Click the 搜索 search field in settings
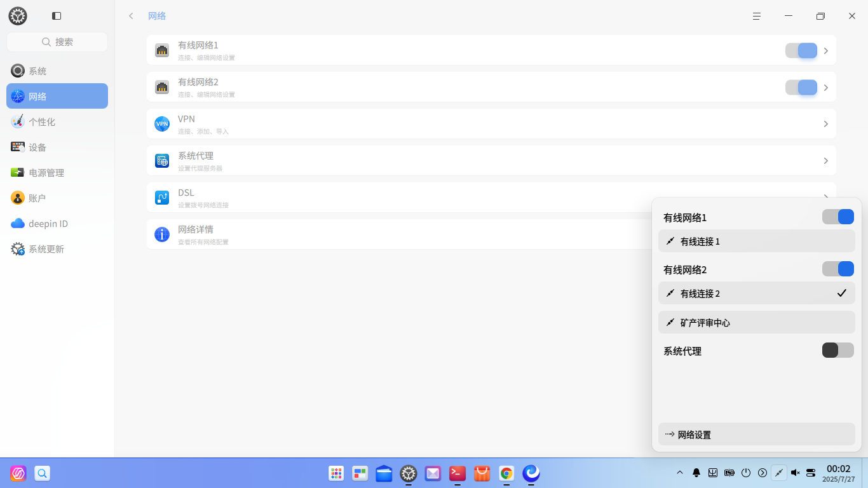The width and height of the screenshot is (868, 488). tap(57, 42)
